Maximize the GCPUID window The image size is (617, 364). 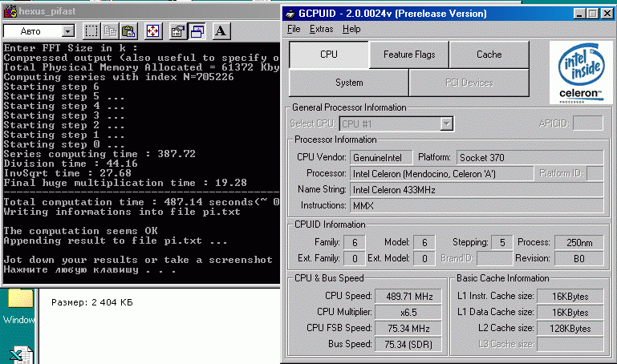[592, 14]
